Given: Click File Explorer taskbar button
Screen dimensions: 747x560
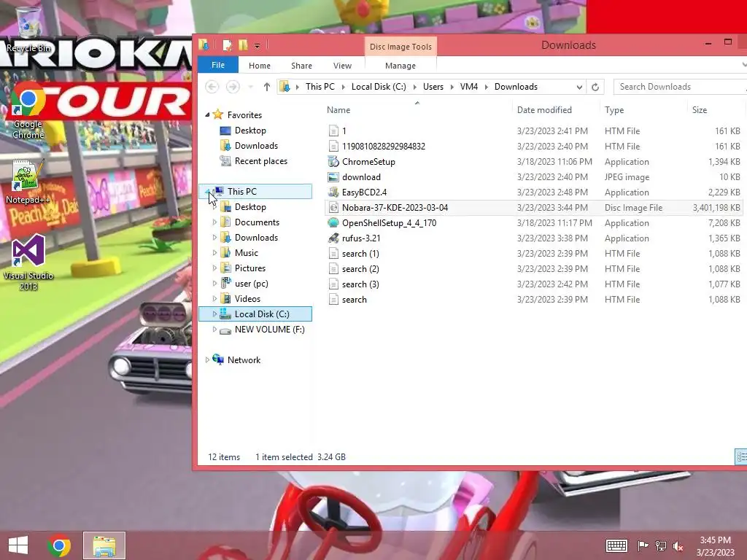Looking at the screenshot, I should (x=104, y=545).
